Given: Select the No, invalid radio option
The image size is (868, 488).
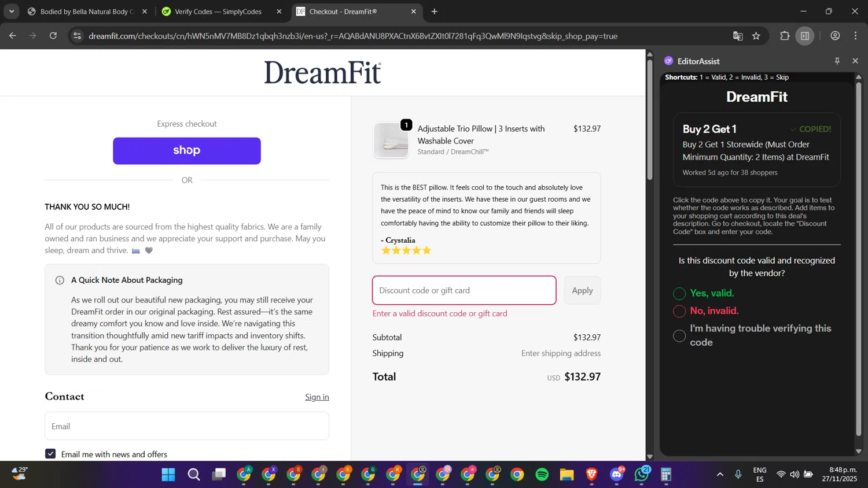Looking at the screenshot, I should pos(679,311).
